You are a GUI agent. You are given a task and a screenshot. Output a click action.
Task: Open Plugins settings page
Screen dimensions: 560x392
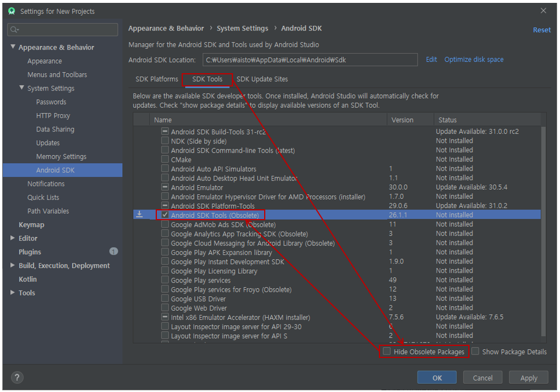[29, 252]
